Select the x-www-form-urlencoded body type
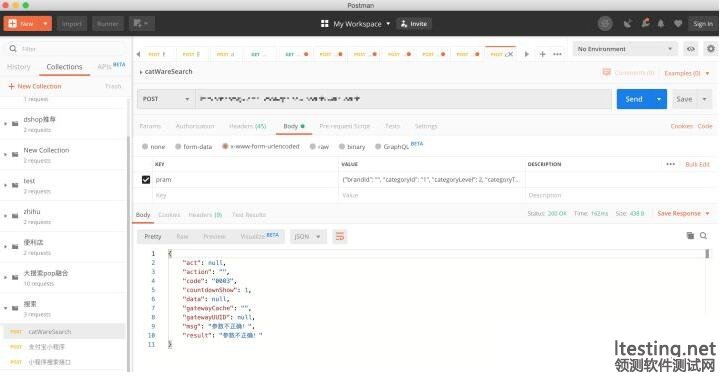Viewport: 727px width, 379px height. pos(225,146)
